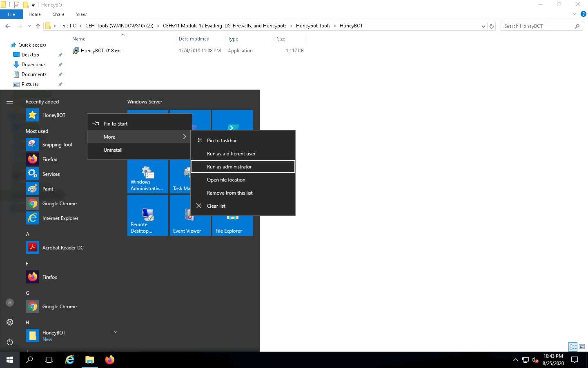Select Pin to taskbar
The width and height of the screenshot is (588, 368).
pyautogui.click(x=243, y=141)
